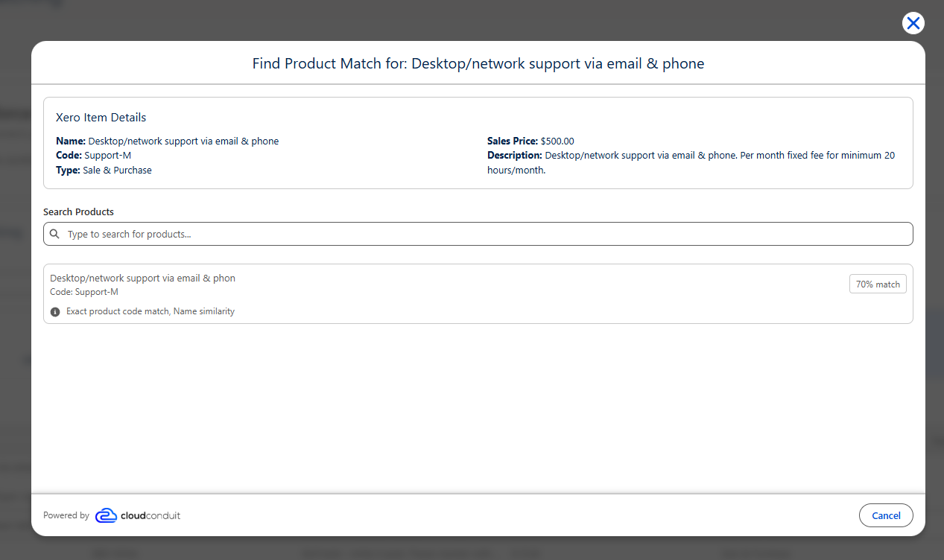Click the Search Products label

78,212
